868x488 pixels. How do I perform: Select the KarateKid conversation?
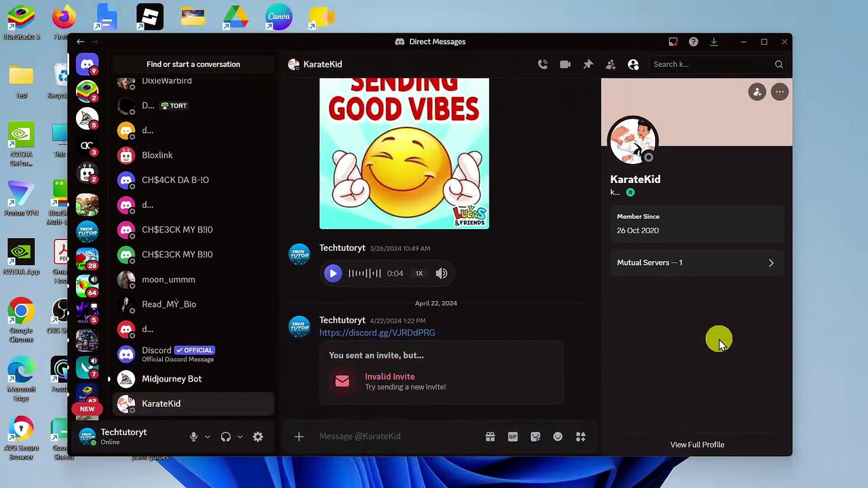pyautogui.click(x=193, y=404)
